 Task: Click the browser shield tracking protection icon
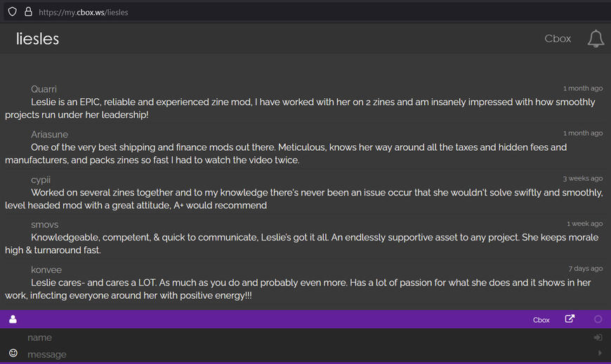[12, 12]
